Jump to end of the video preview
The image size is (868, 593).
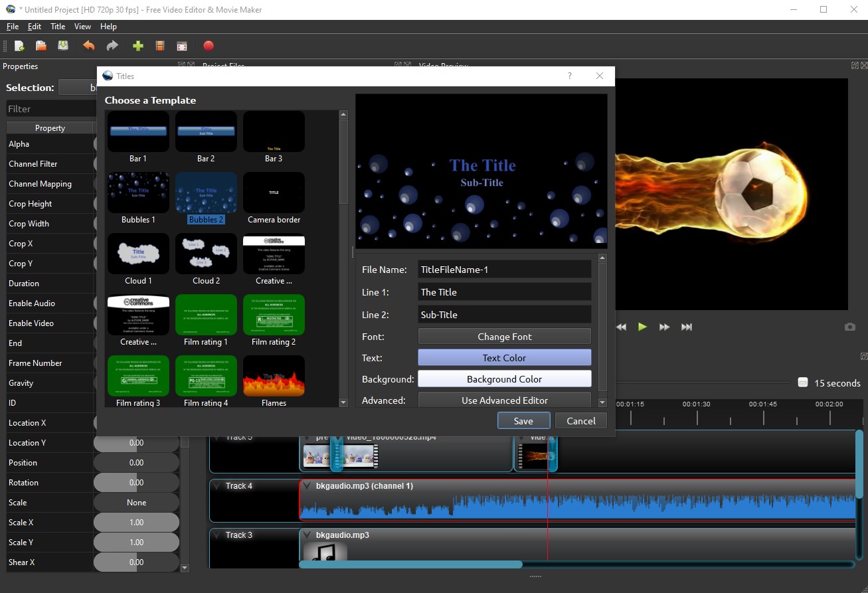(687, 327)
